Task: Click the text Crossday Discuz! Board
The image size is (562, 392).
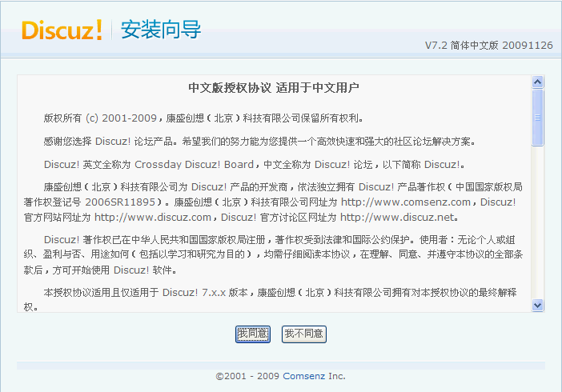Action: pyautogui.click(x=194, y=165)
